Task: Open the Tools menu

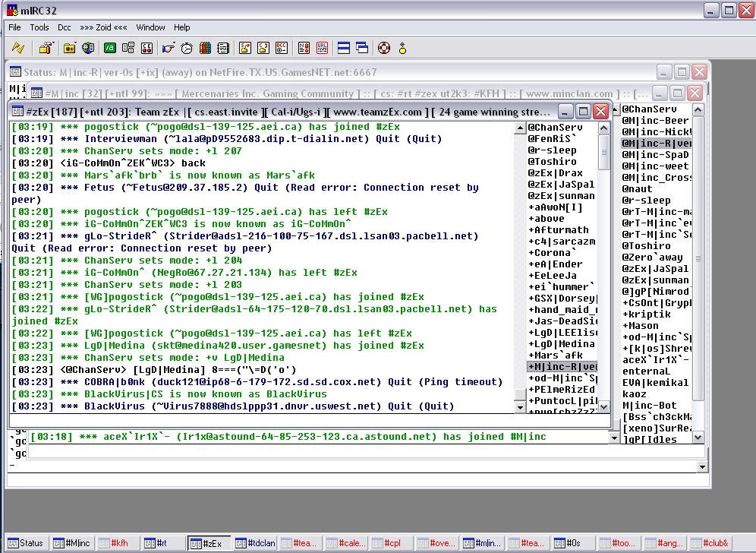Action: (x=39, y=27)
